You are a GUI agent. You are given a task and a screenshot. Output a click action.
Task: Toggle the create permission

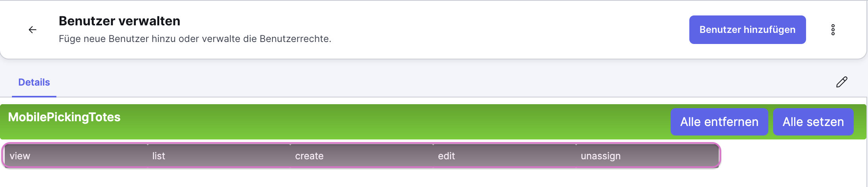361,156
